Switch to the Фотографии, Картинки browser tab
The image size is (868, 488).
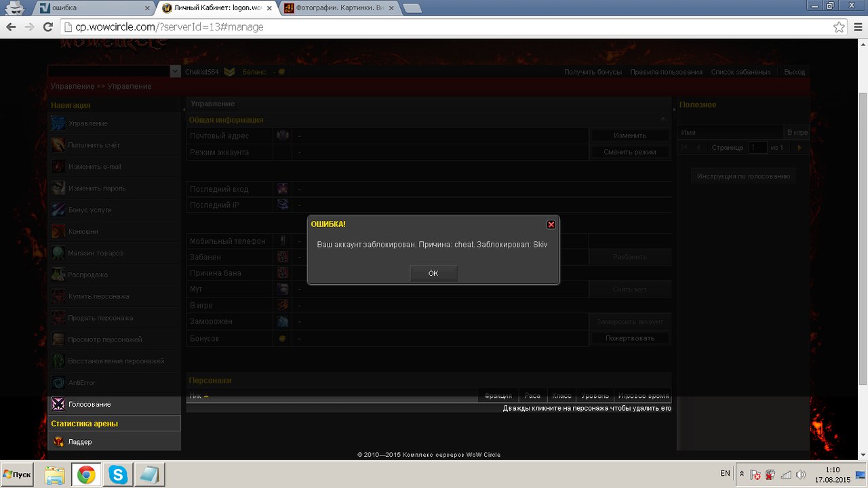pyautogui.click(x=338, y=8)
